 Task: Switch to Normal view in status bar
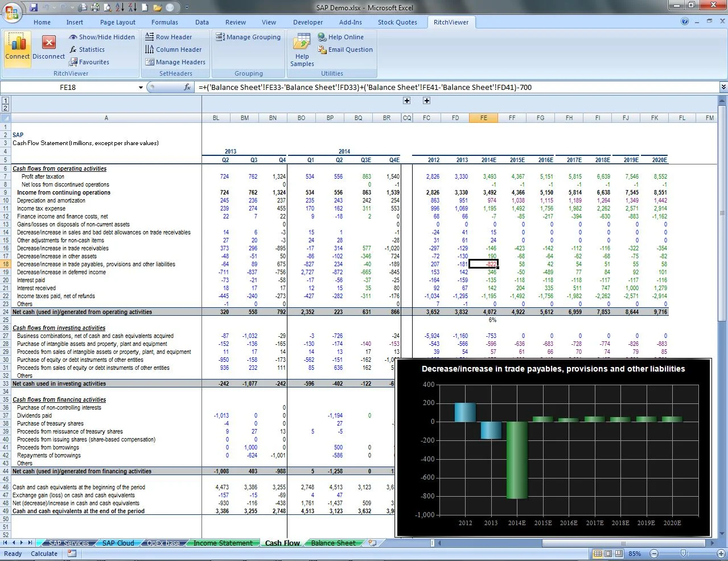pos(598,554)
